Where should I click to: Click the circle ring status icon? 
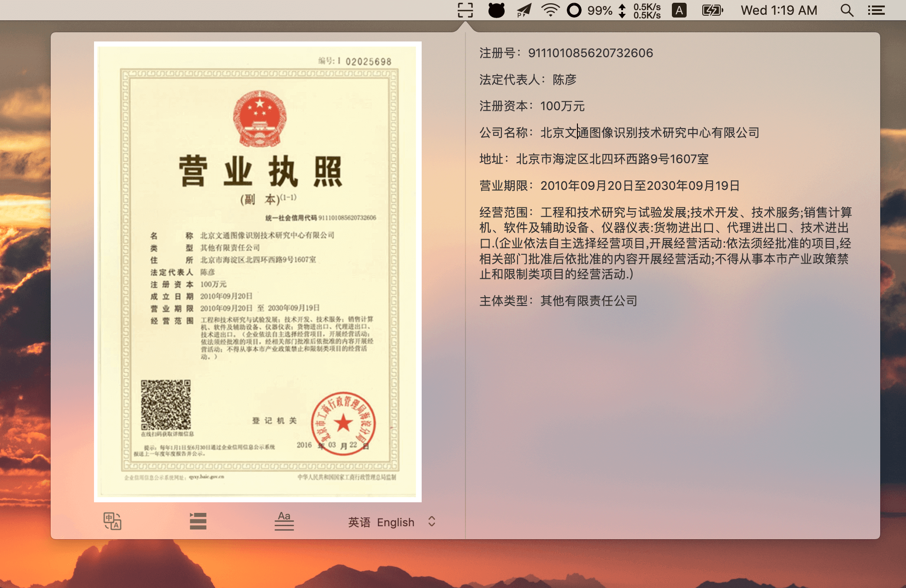574,10
